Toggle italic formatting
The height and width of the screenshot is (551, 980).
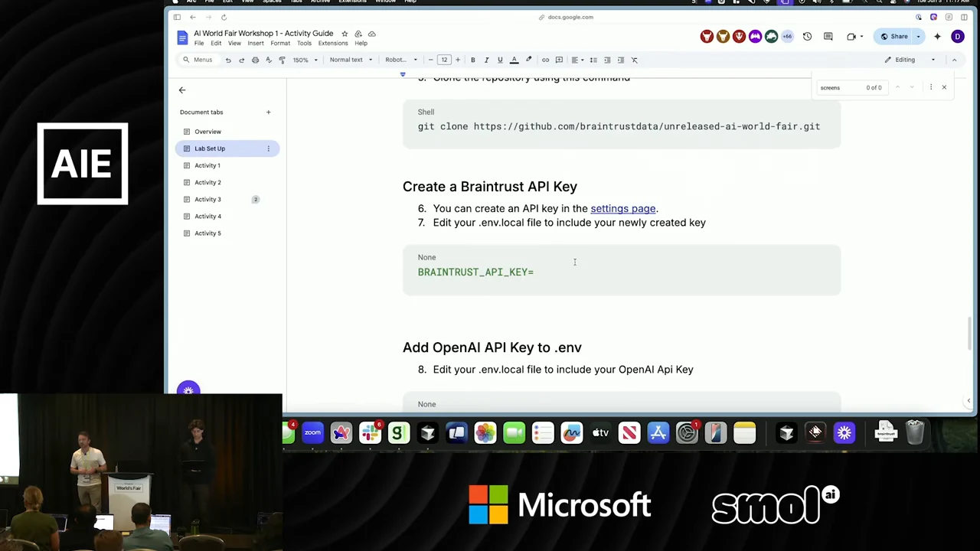click(486, 60)
